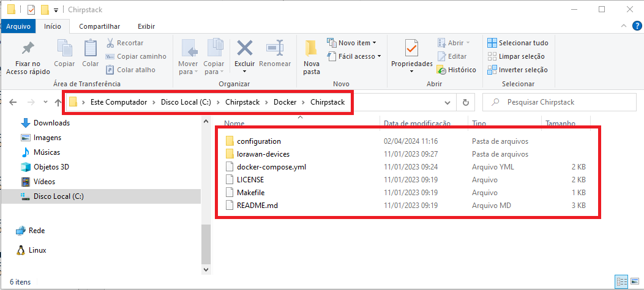Image resolution: width=644 pixels, height=290 pixels.
Task: Click the Editar ribbon button
Action: (452, 56)
